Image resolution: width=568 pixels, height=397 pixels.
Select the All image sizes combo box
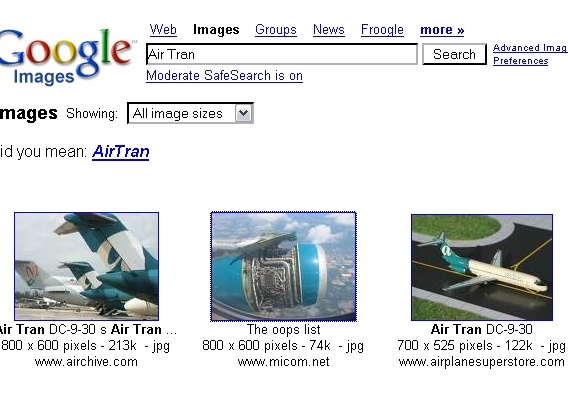[x=190, y=113]
